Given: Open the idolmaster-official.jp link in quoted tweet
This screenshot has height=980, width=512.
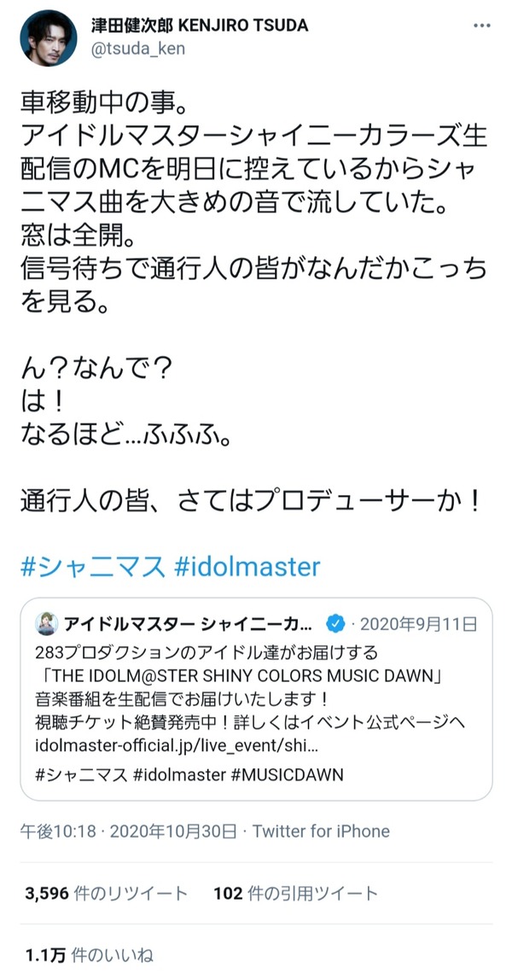Looking at the screenshot, I should (x=178, y=747).
